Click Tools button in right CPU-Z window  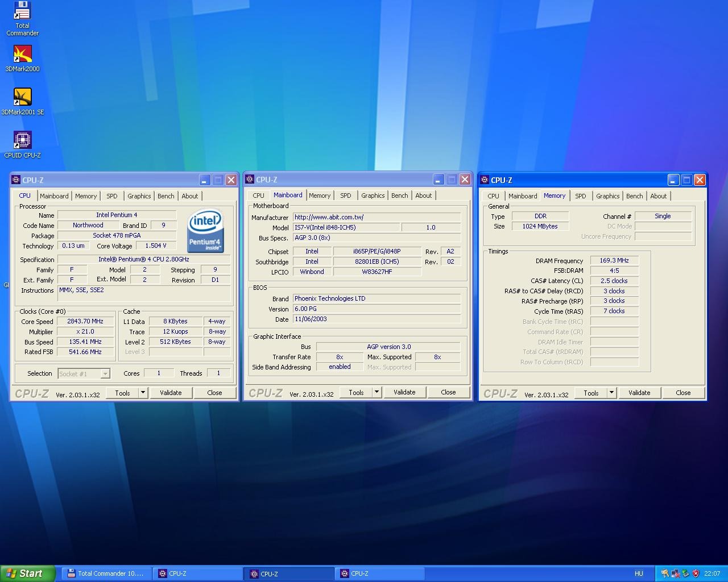[591, 393]
